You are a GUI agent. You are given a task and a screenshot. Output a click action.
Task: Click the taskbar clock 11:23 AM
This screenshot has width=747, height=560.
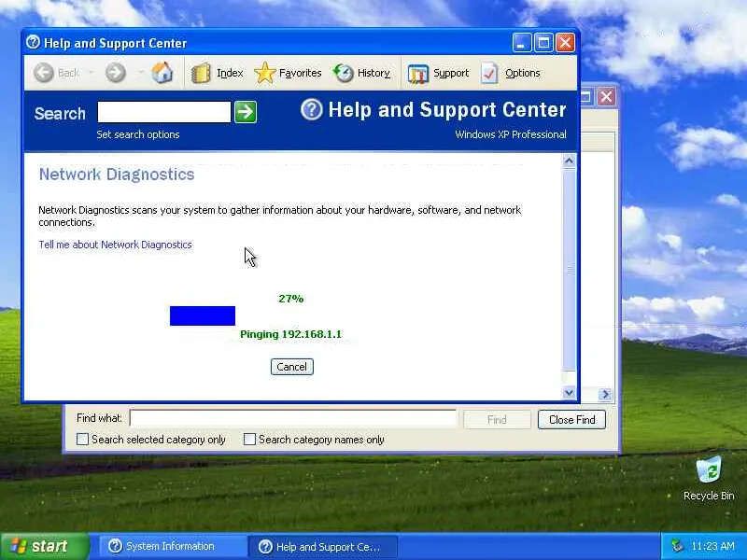tap(712, 546)
